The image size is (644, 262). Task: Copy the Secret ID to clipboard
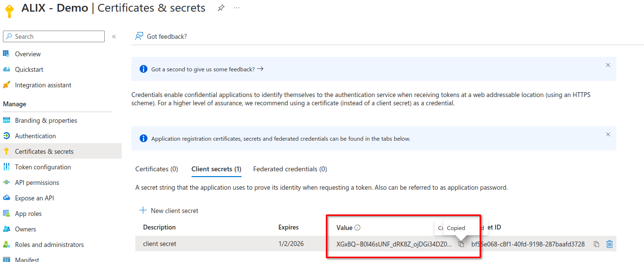(596, 244)
